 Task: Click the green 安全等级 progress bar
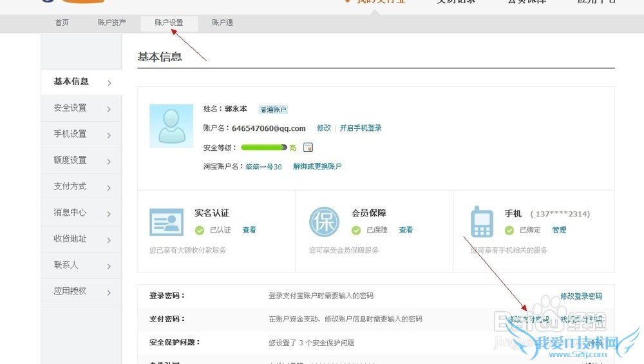(263, 148)
